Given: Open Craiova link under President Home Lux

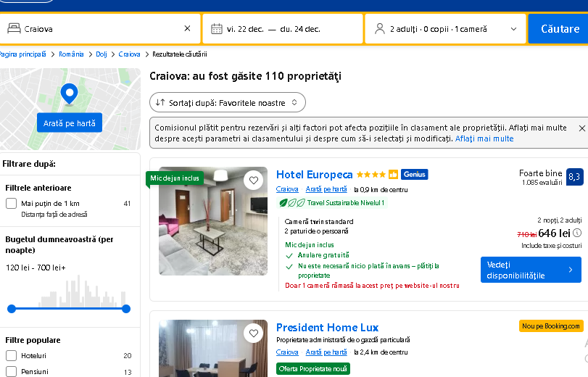Looking at the screenshot, I should (287, 352).
